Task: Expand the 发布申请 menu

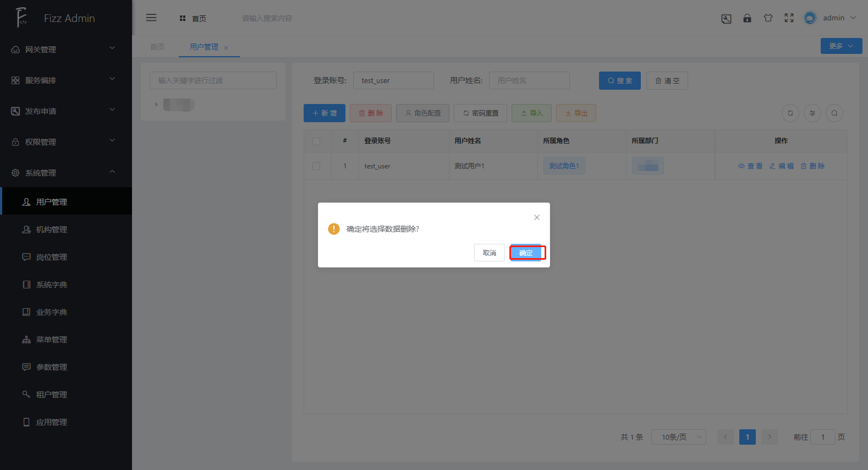Action: 66,111
